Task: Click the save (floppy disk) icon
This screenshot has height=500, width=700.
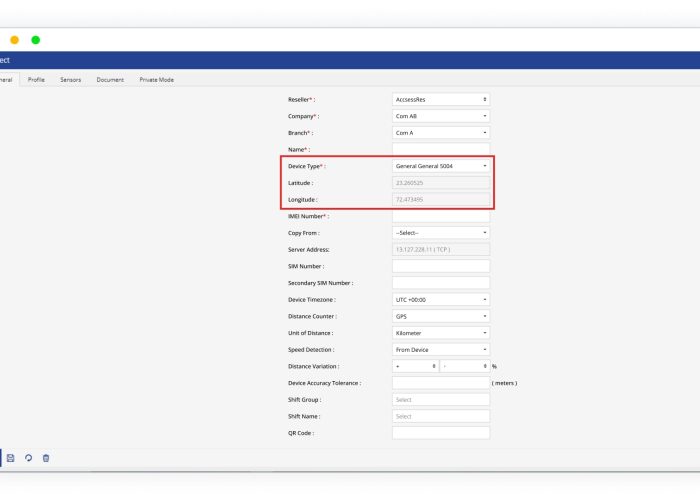Action: coord(11,458)
